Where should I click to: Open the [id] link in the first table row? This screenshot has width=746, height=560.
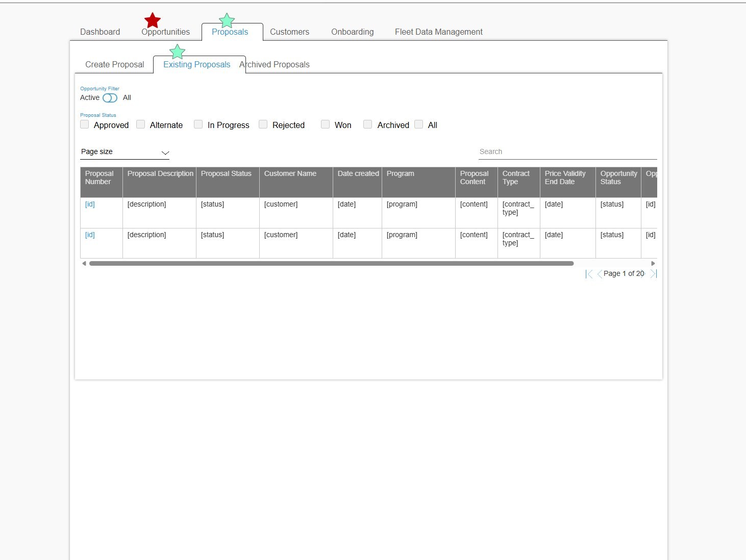click(90, 204)
